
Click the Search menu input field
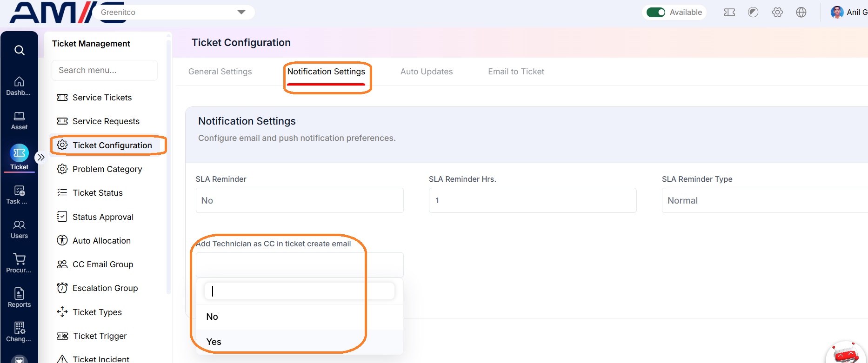[105, 70]
